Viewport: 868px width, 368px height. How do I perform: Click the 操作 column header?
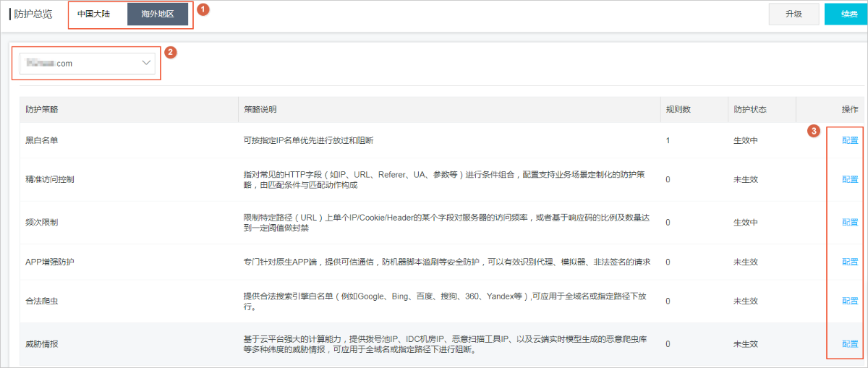tap(850, 109)
